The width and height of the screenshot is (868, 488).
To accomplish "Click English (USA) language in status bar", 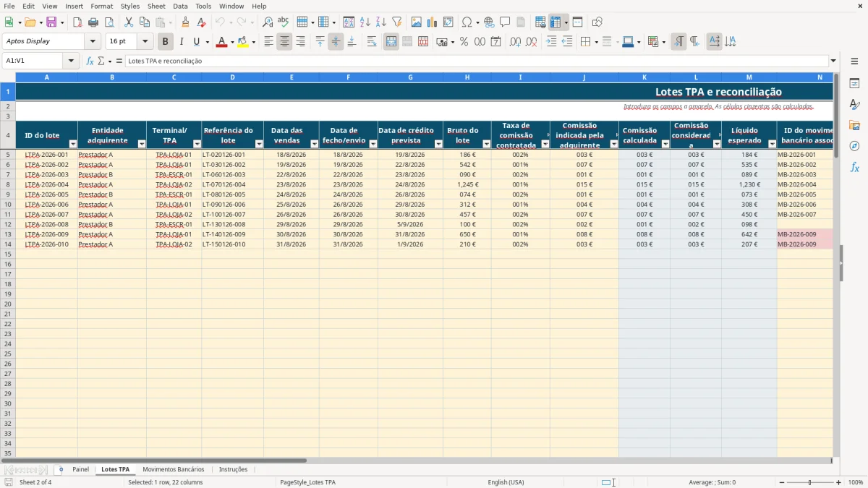I will 506,482.
